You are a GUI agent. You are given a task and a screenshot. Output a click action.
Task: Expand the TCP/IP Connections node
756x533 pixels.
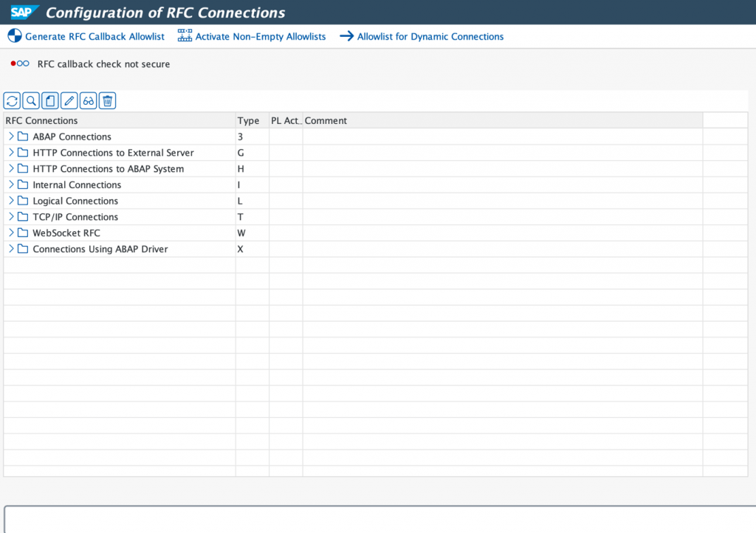11,217
